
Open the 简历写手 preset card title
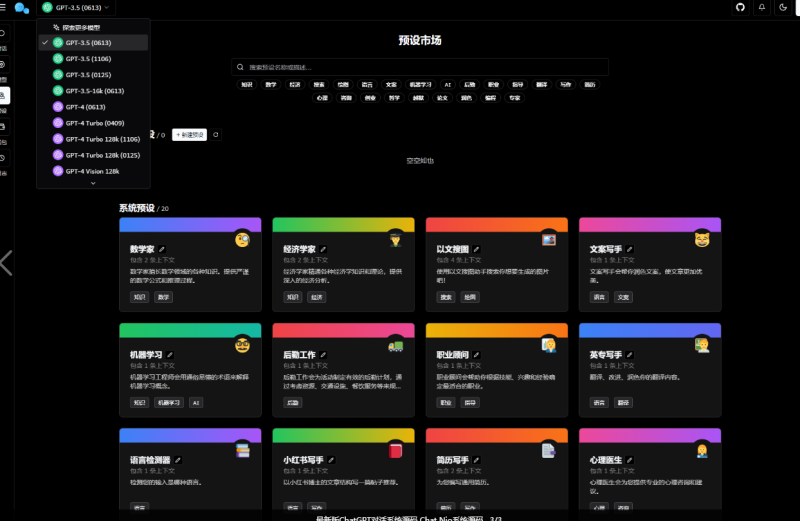[453, 460]
